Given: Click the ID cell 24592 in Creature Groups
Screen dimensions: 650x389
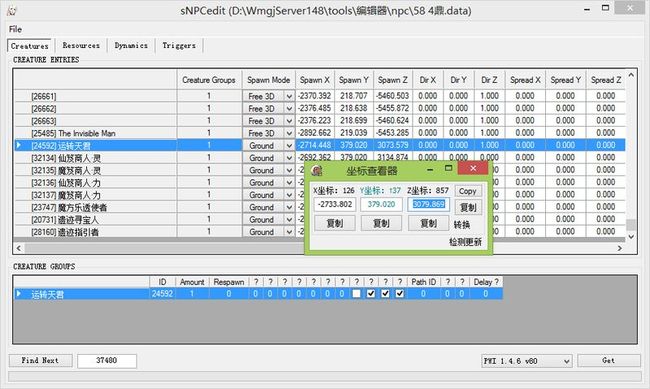Looking at the screenshot, I should [162, 294].
